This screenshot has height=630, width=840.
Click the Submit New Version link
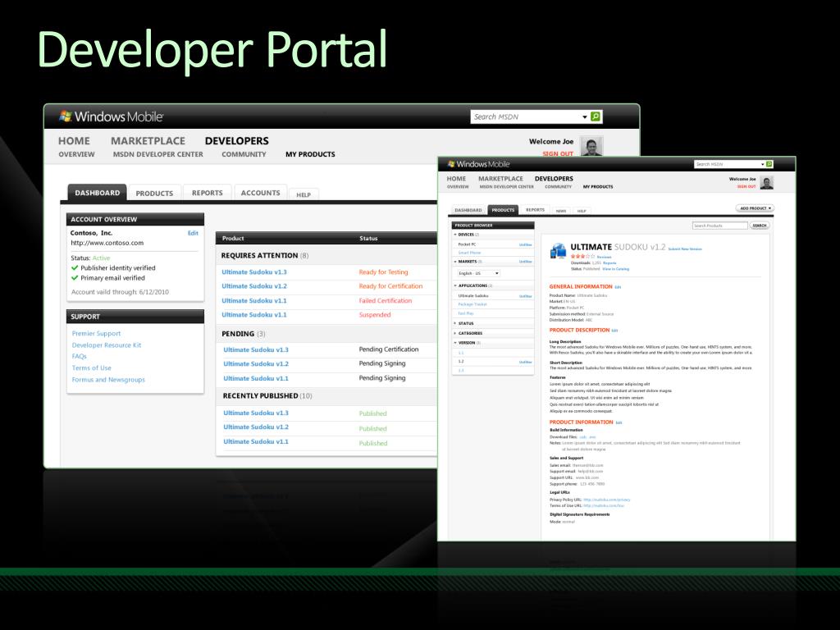(685, 249)
